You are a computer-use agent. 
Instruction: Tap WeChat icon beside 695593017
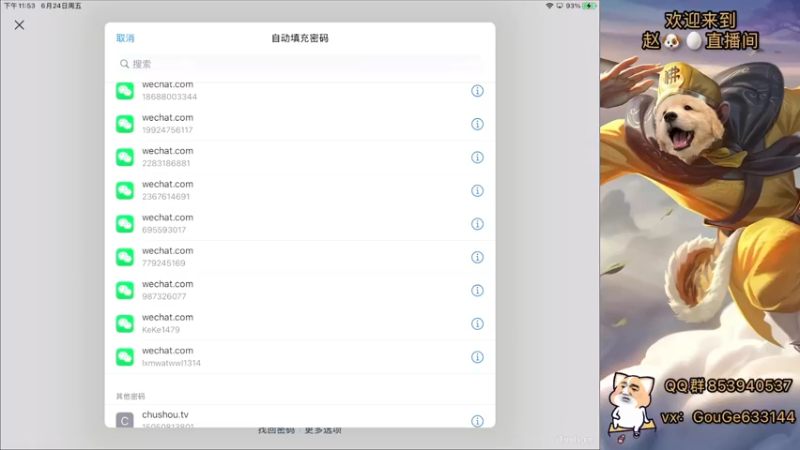coord(124,224)
